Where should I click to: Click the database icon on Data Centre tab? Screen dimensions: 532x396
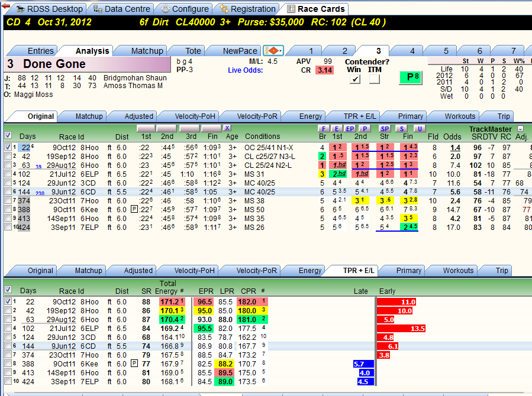(x=98, y=9)
